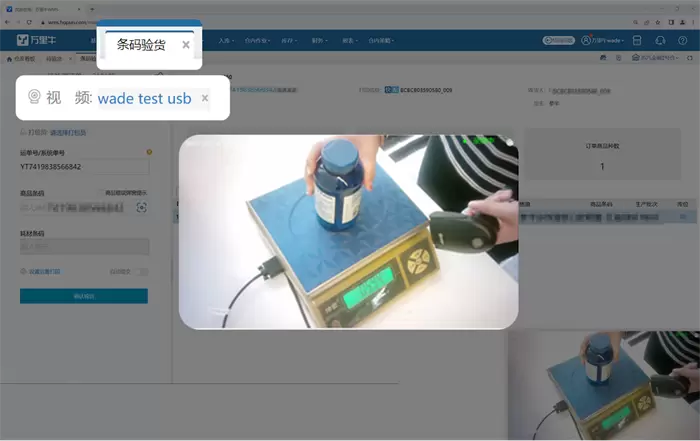Click the small camera thumbnail at bottom right
The height and width of the screenshot is (441, 700).
603,386
